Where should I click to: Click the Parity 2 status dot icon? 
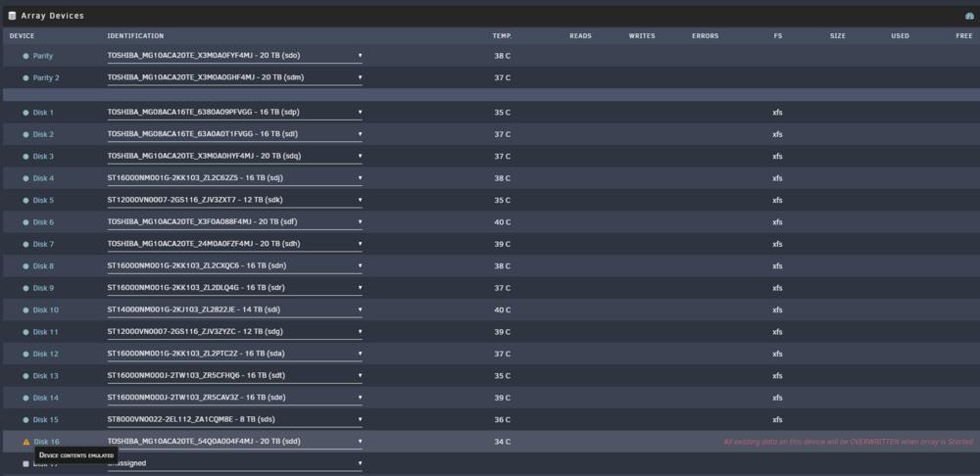point(25,78)
